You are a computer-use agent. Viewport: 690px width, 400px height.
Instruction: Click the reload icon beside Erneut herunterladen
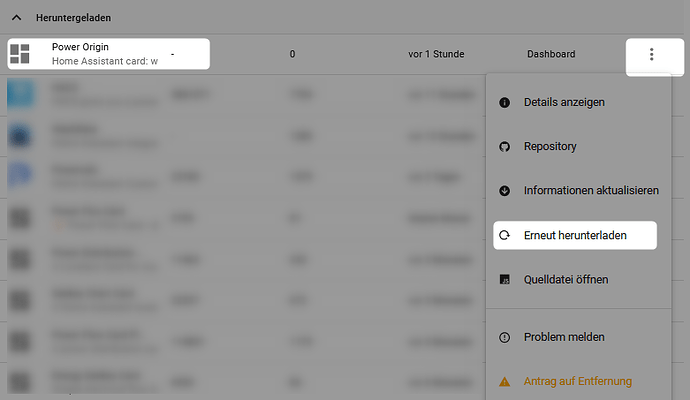pyautogui.click(x=504, y=235)
